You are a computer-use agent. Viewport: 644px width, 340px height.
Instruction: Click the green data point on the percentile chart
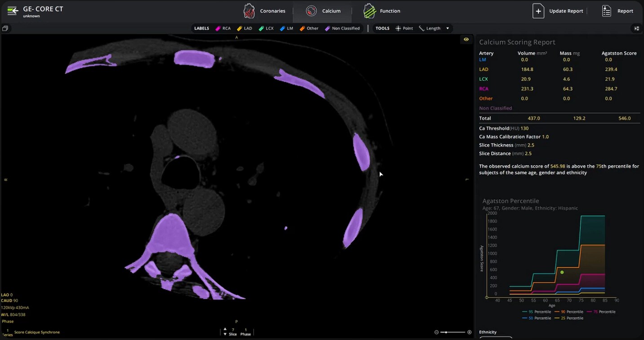point(562,272)
